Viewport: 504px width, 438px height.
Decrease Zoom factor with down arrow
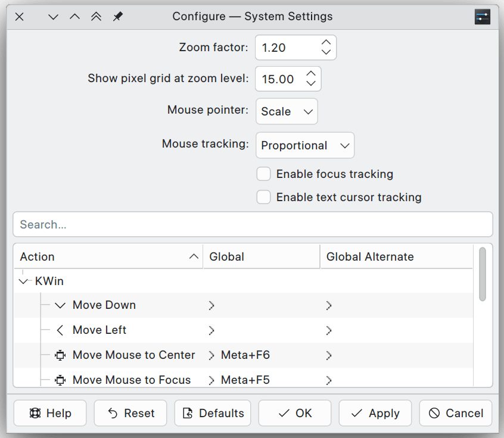[326, 52]
